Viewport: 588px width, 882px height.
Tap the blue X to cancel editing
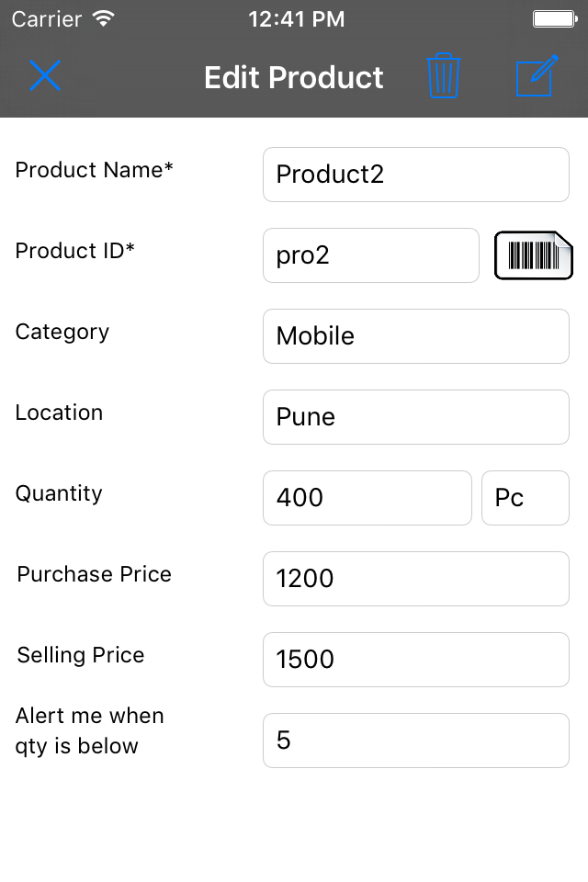44,77
